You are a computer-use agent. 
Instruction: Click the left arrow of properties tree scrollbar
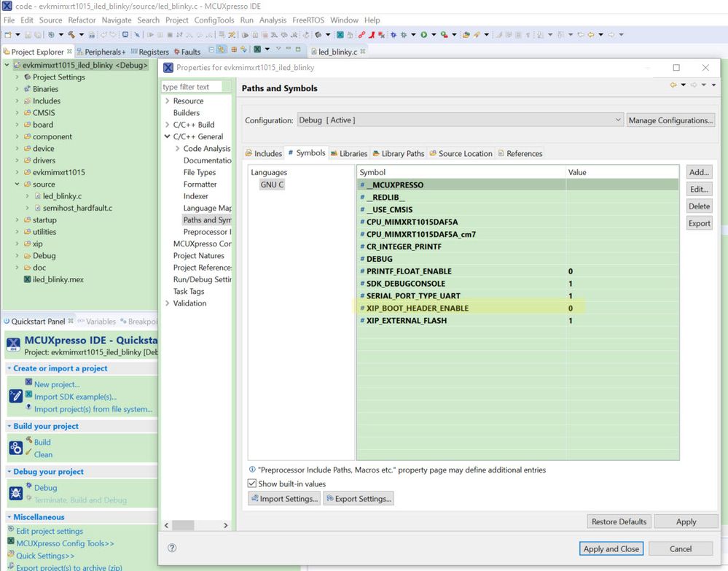click(x=167, y=525)
